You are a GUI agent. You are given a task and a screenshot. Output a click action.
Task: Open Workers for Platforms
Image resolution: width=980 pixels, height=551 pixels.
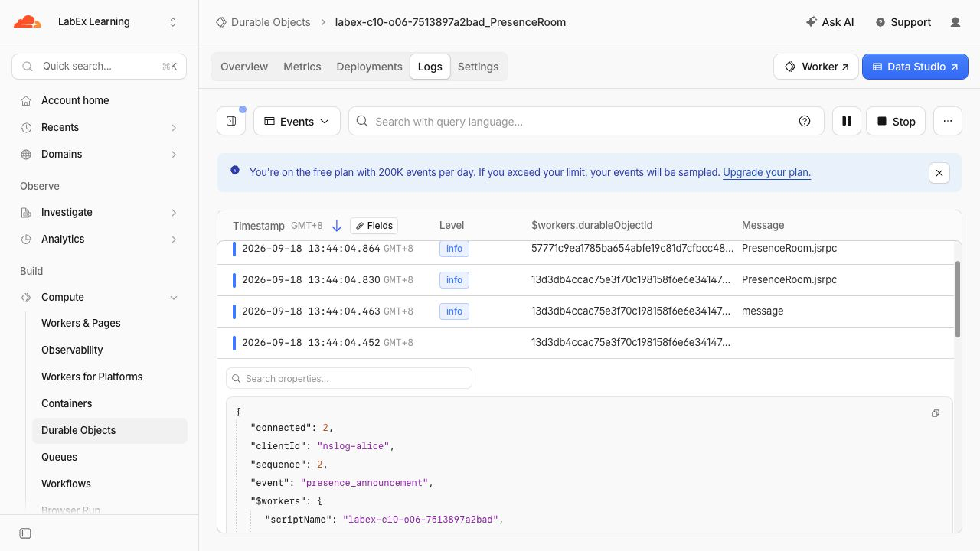pos(92,377)
